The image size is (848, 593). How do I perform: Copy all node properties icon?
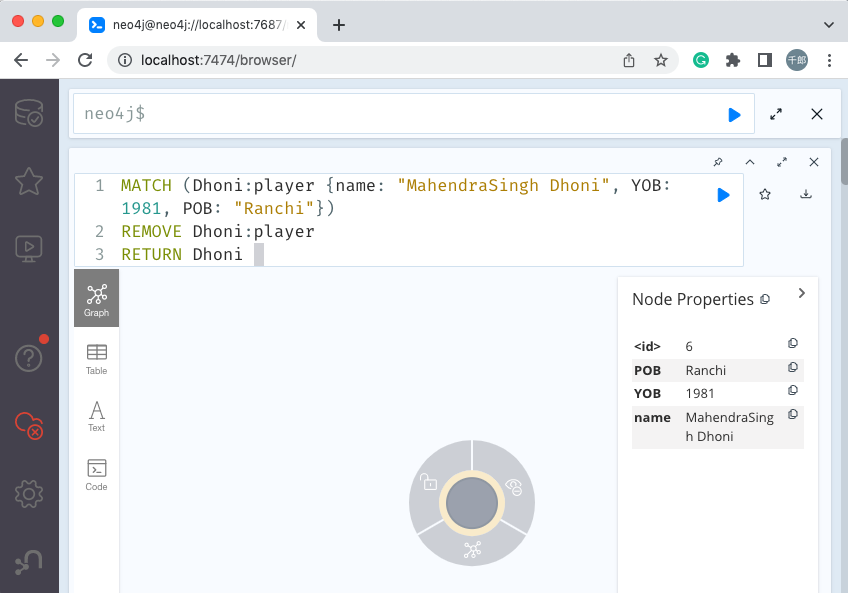point(765,299)
